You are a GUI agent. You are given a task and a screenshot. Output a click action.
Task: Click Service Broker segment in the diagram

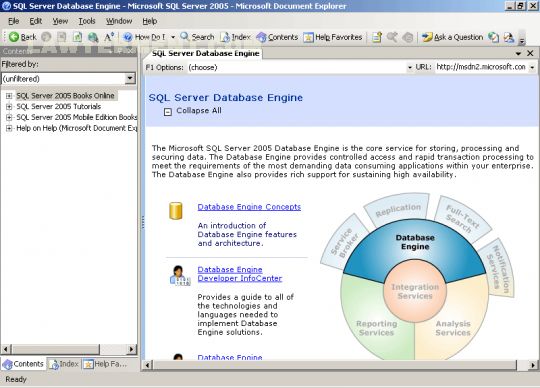344,242
